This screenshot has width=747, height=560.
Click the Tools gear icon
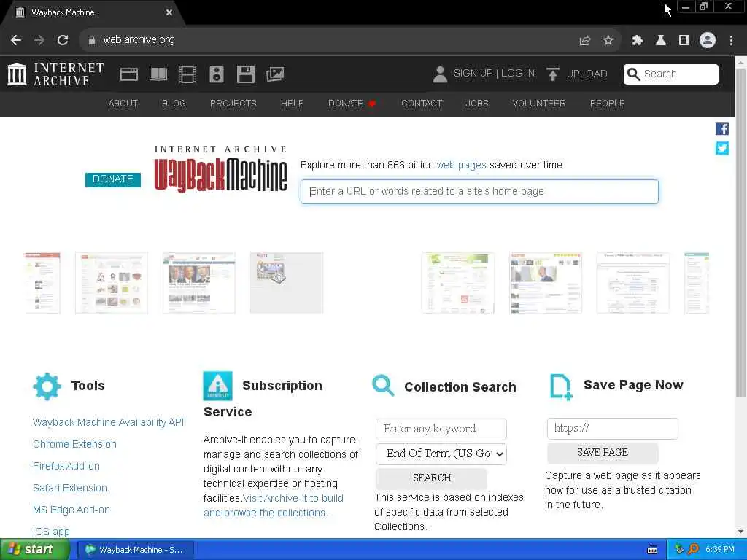point(47,386)
